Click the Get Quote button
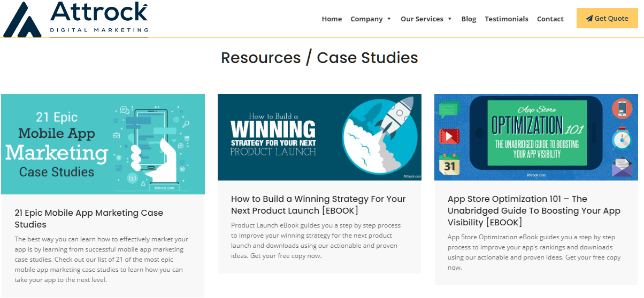Viewport: 644px width, 298px height. pos(607,18)
